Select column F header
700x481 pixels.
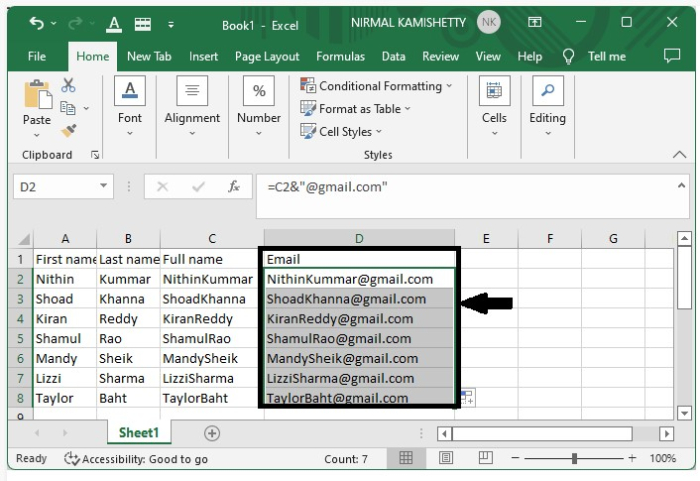(550, 239)
